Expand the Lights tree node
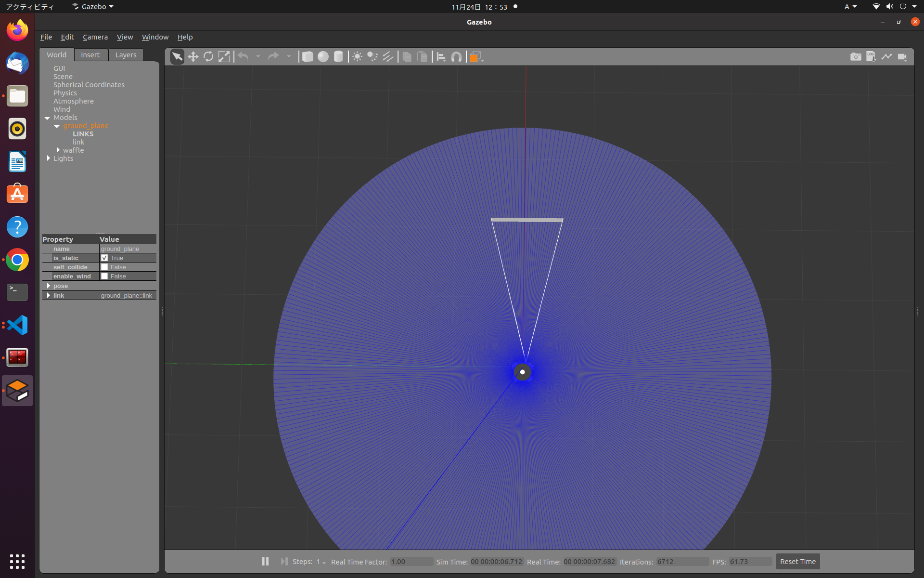 coord(49,158)
